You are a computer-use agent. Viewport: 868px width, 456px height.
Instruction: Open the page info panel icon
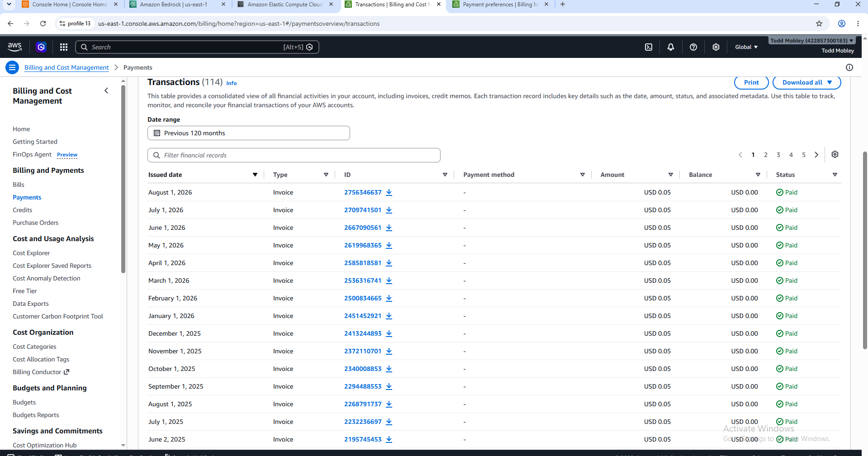tap(849, 67)
